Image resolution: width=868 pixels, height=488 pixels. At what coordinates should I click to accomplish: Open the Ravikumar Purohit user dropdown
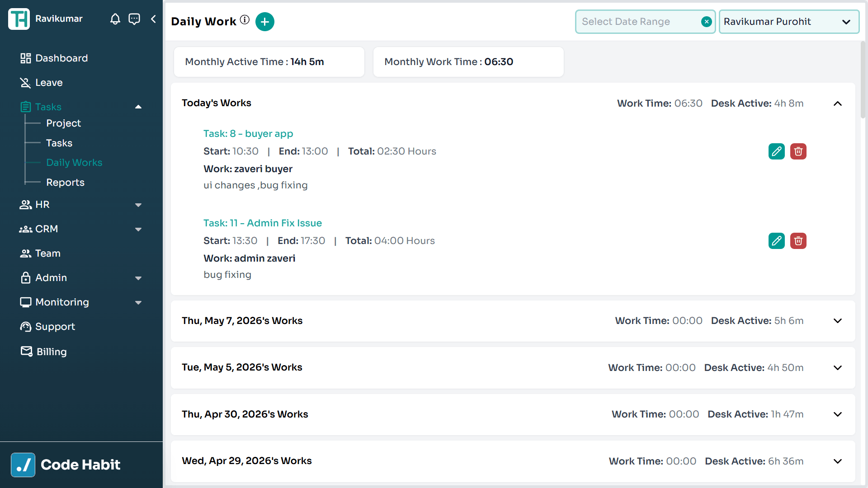(x=789, y=22)
